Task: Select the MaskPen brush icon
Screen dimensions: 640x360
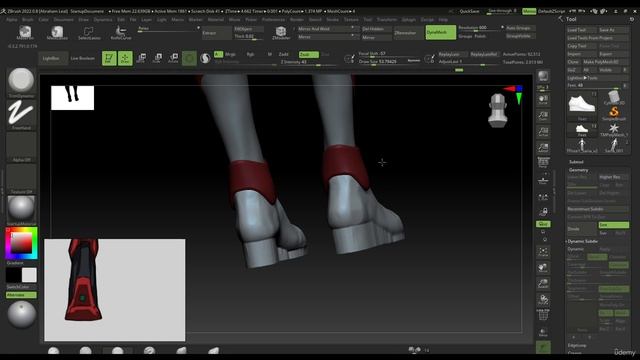Action: click(25, 33)
